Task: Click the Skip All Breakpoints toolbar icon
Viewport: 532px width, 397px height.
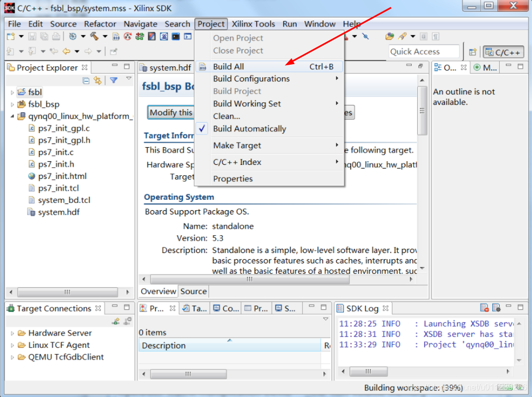Action: pyautogui.click(x=366, y=37)
